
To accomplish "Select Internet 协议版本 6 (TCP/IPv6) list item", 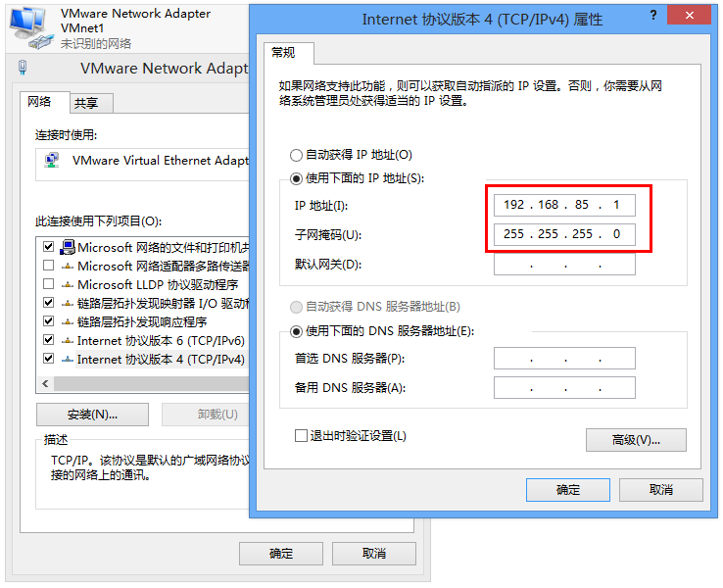I will [x=161, y=340].
